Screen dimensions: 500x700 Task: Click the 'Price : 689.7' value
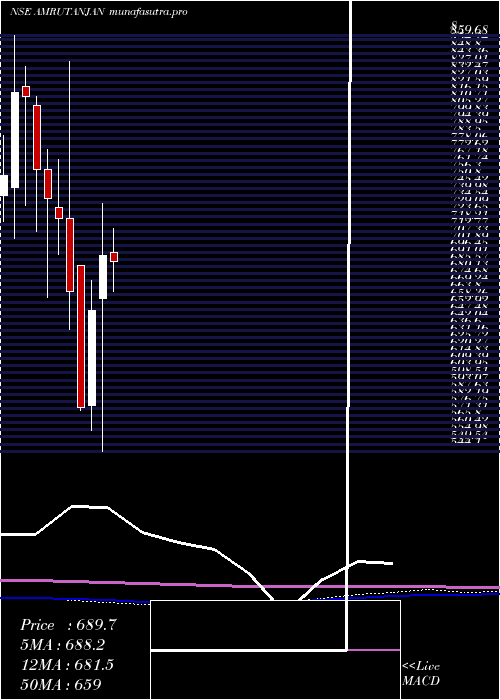click(x=69, y=625)
